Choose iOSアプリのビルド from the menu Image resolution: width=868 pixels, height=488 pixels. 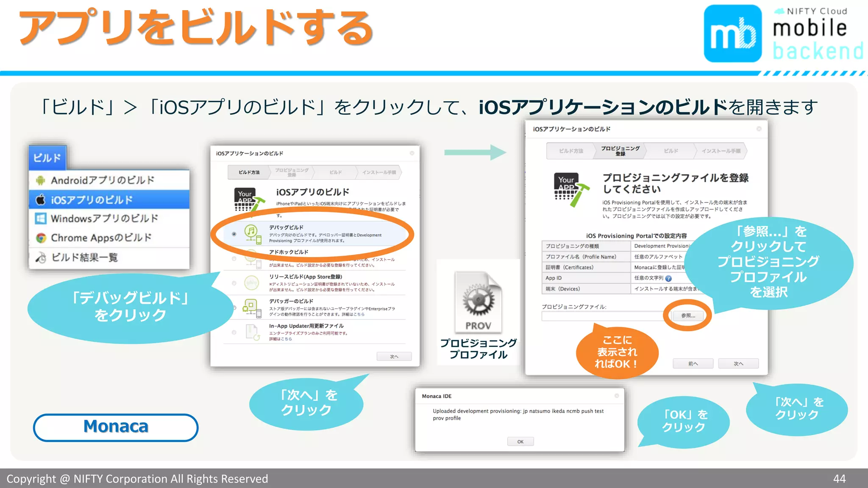click(x=109, y=200)
